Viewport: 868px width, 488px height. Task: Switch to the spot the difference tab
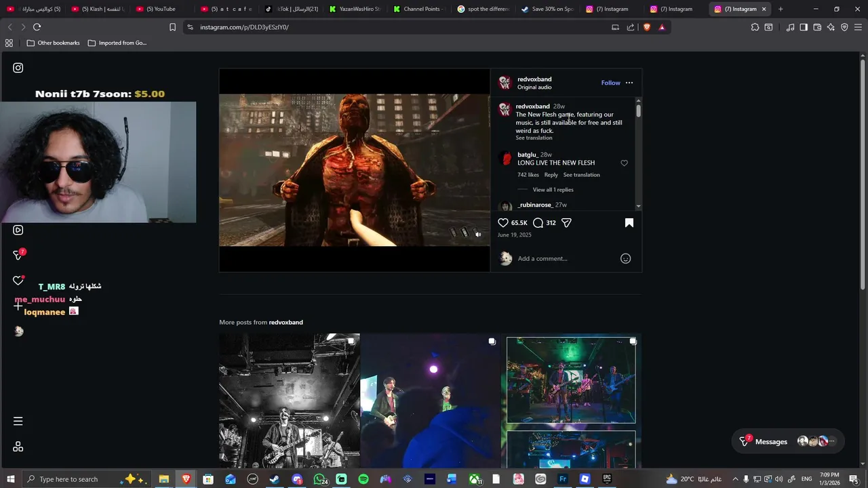(485, 9)
